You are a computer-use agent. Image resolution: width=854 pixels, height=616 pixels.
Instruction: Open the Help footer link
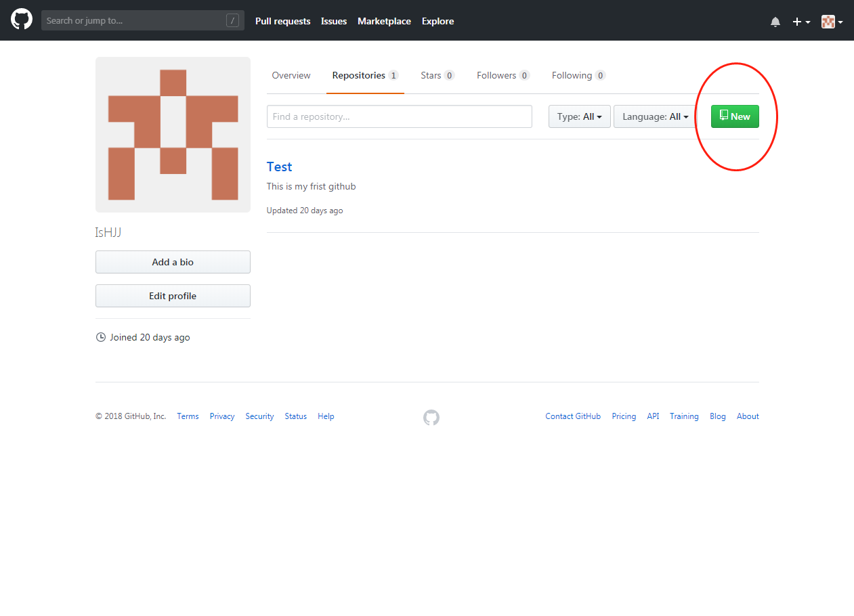point(326,416)
